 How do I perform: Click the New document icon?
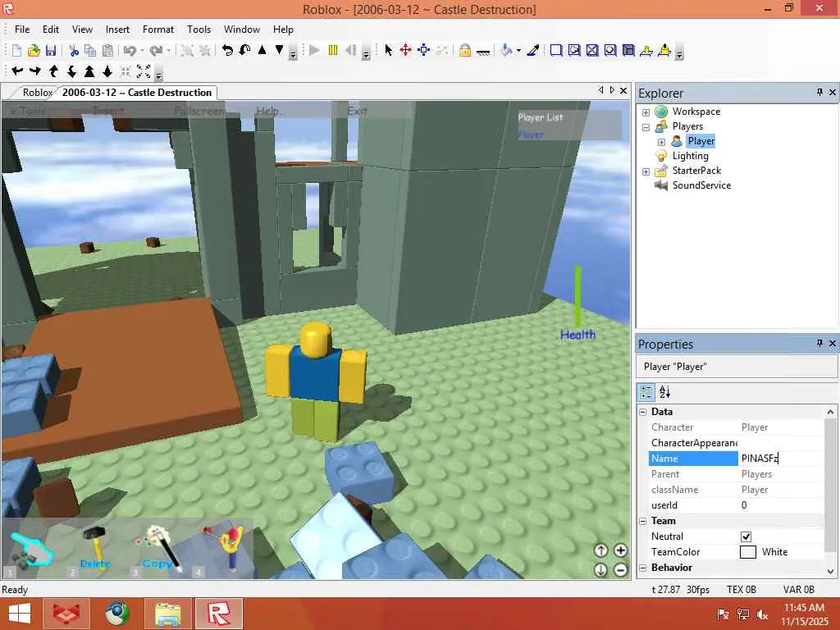(16, 51)
